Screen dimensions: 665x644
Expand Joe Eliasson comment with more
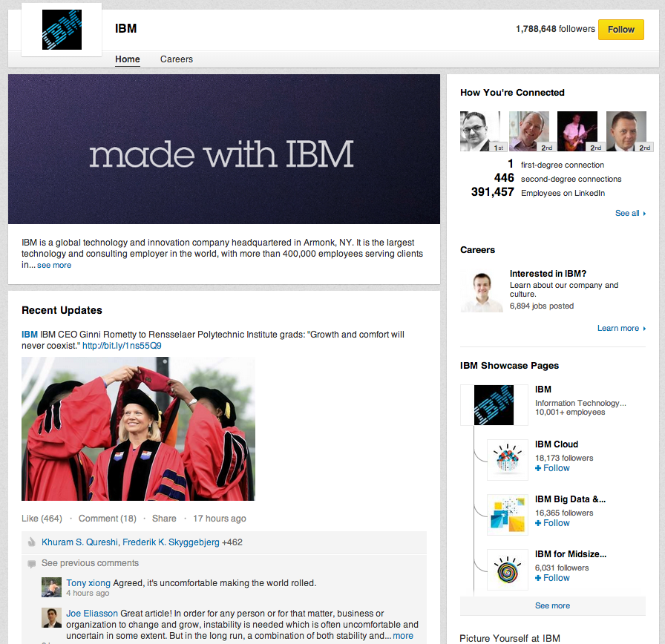tap(403, 636)
